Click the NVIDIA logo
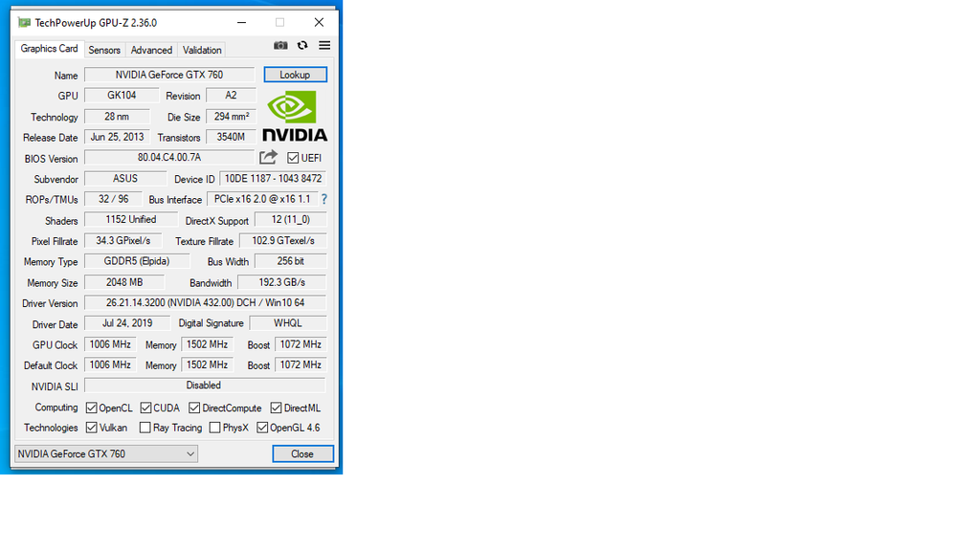 295,116
